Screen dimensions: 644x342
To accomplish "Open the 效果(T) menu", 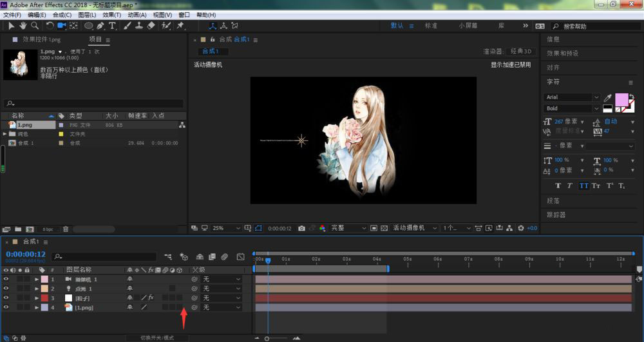I will tap(111, 15).
